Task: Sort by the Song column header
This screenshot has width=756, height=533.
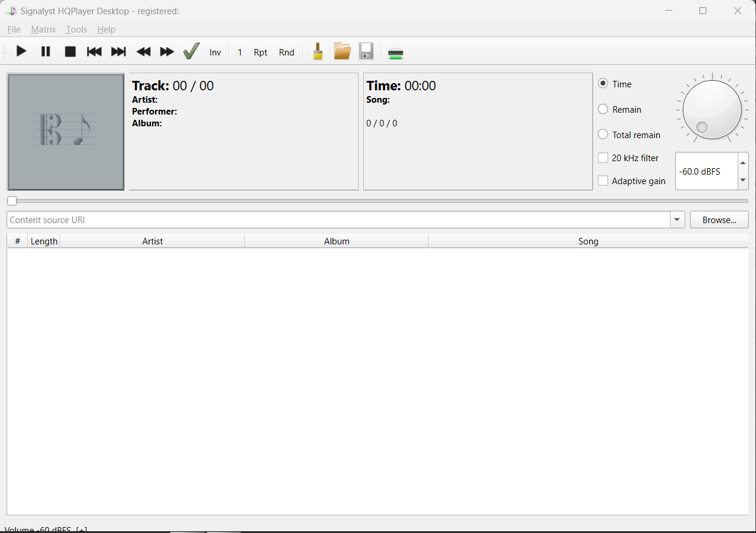Action: coord(589,241)
